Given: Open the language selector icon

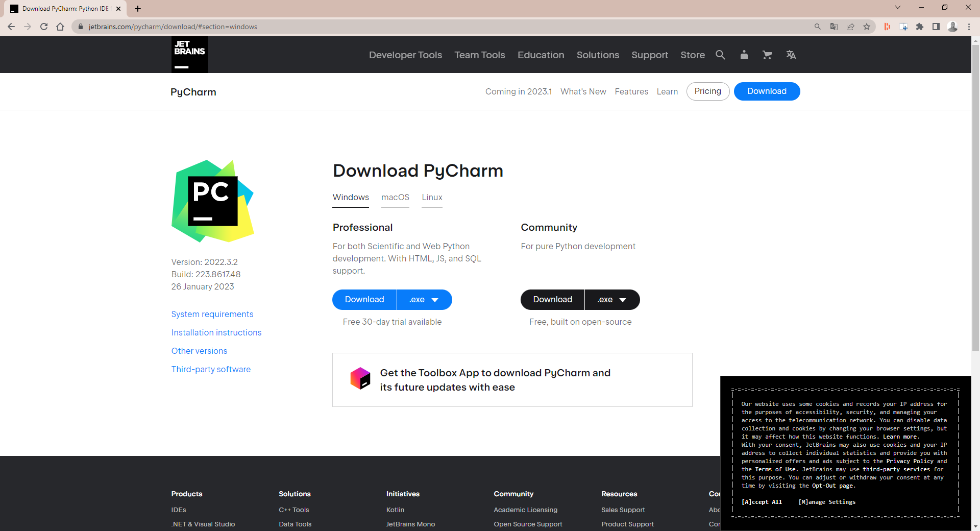Looking at the screenshot, I should point(791,55).
